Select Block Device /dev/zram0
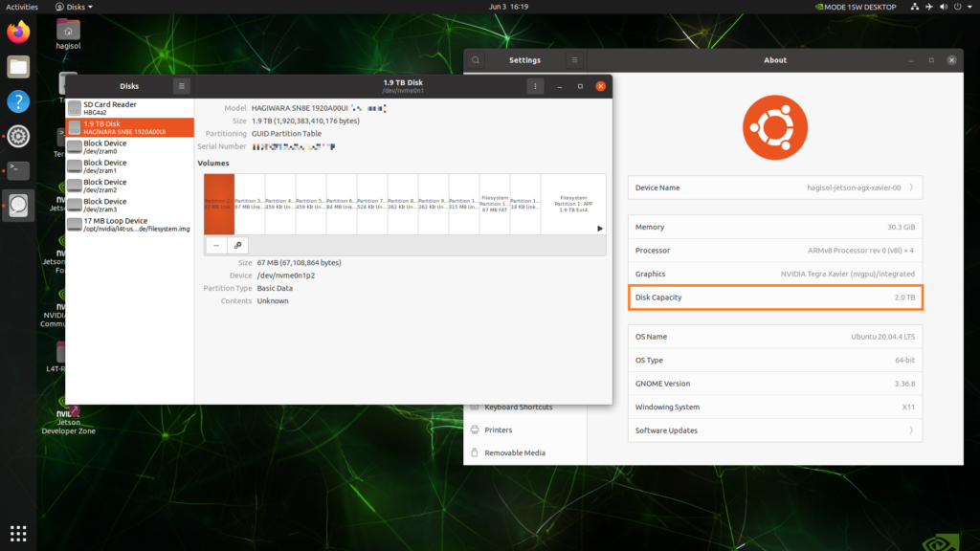Viewport: 980px width, 551px height. coord(130,146)
